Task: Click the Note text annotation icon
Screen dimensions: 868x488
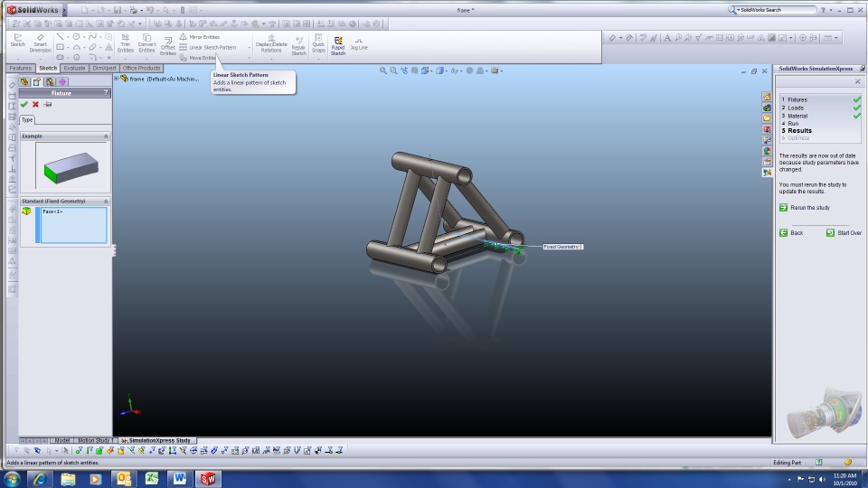Action: [x=667, y=38]
